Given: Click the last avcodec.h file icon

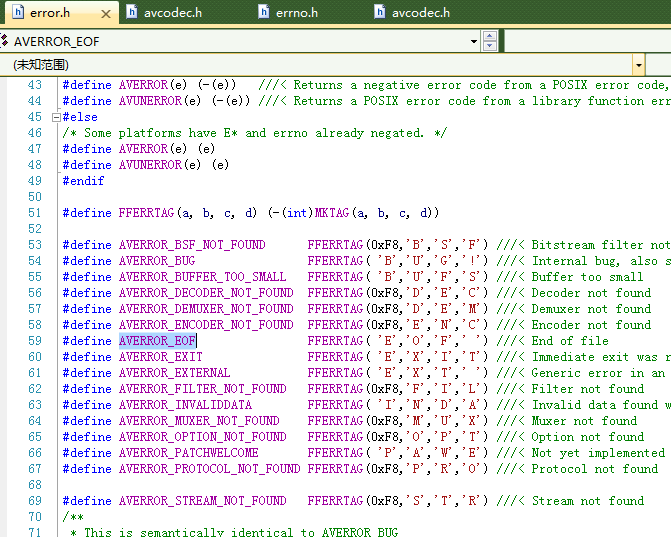Looking at the screenshot, I should [x=380, y=12].
